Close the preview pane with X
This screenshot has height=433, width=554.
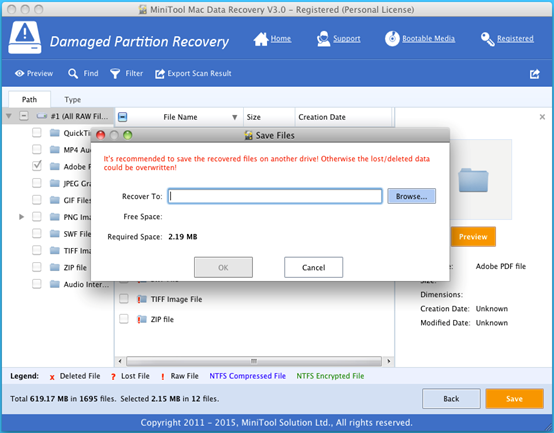pyautogui.click(x=542, y=117)
